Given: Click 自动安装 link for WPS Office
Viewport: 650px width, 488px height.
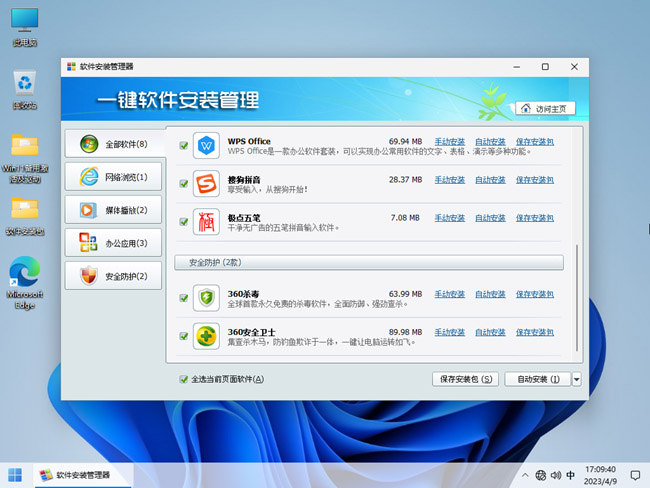Looking at the screenshot, I should pos(490,142).
